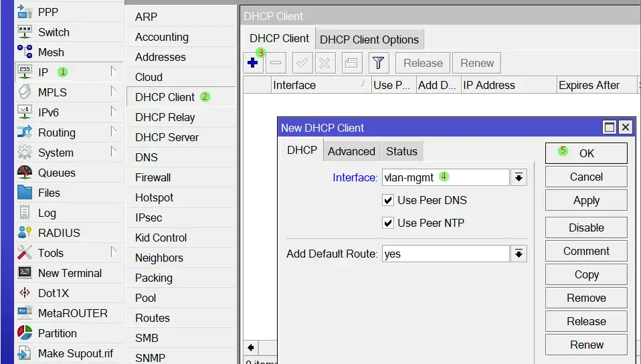641x364 pixels.
Task: Click the red minus remove icon
Action: (x=276, y=64)
